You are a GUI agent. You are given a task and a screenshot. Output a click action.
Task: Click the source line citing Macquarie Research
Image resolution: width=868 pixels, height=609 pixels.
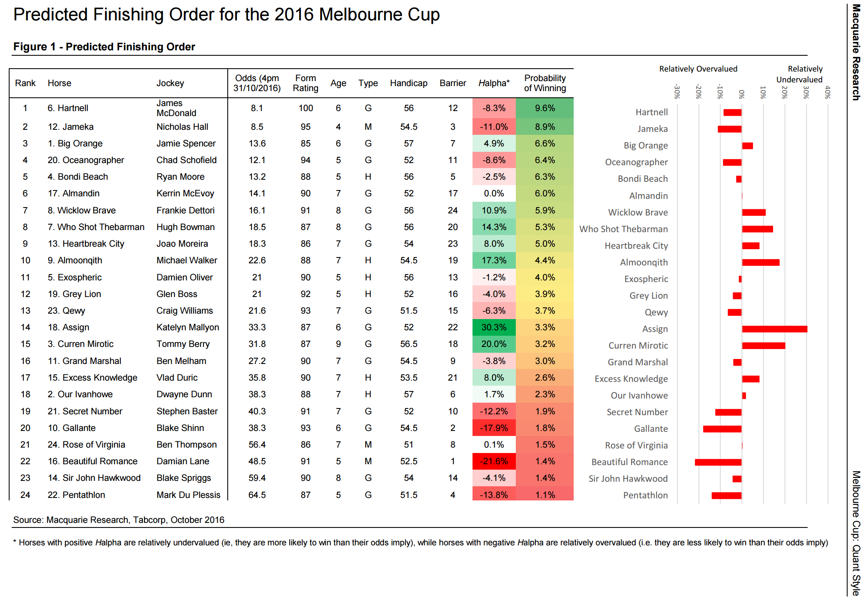tap(119, 520)
